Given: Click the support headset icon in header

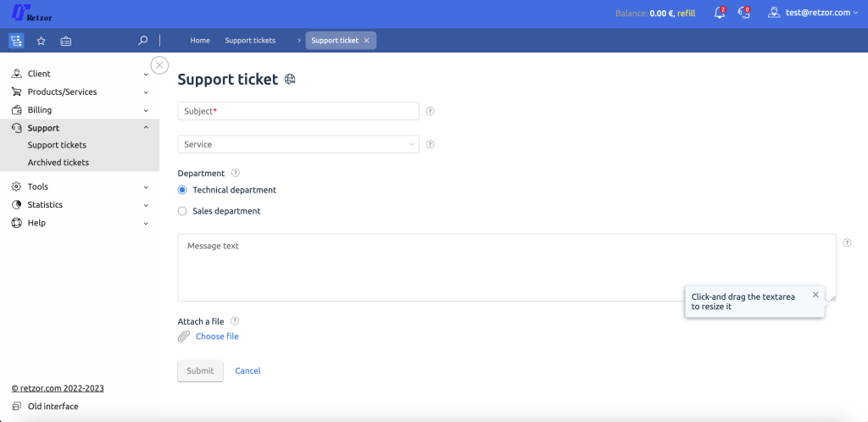Looking at the screenshot, I should tap(743, 13).
